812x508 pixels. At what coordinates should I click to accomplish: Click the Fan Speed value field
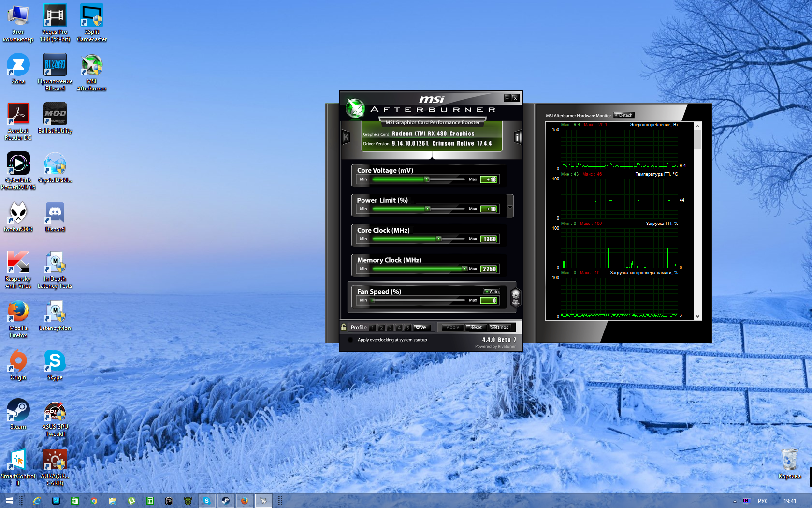(489, 300)
